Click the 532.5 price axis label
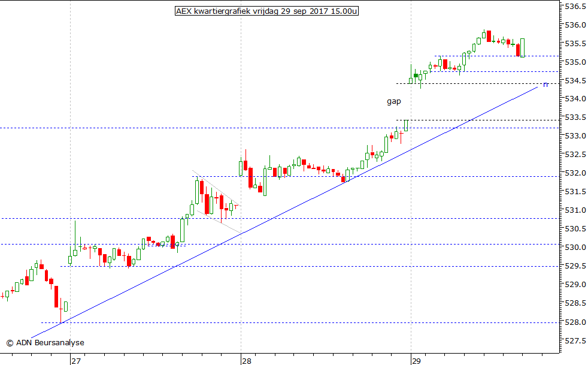588x365 pixels. point(575,155)
